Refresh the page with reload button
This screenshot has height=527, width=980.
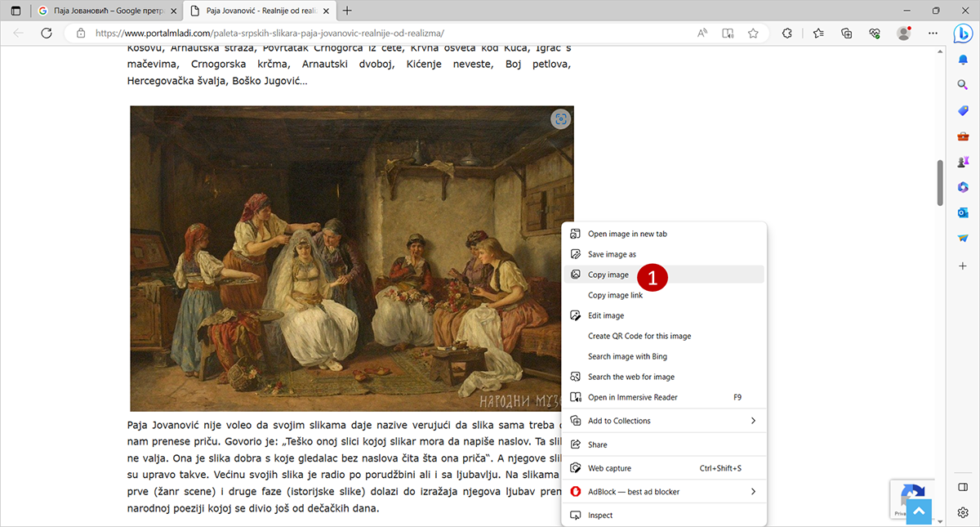(x=47, y=33)
